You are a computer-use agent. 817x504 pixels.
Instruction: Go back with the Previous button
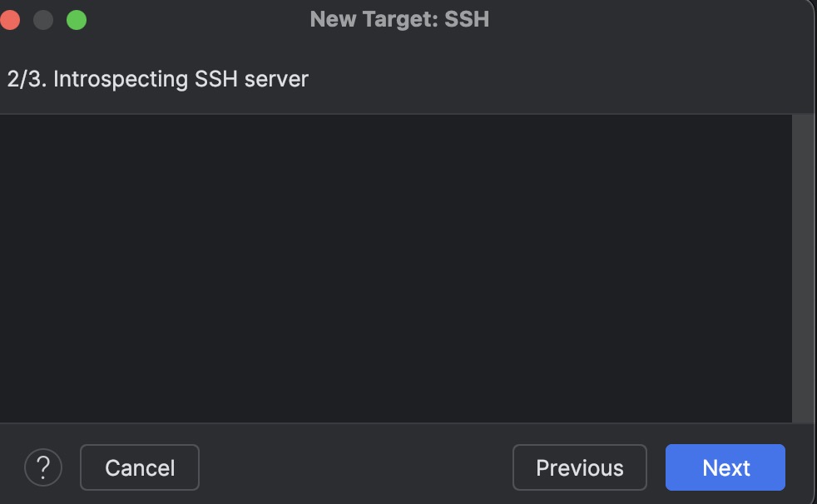[x=579, y=467]
